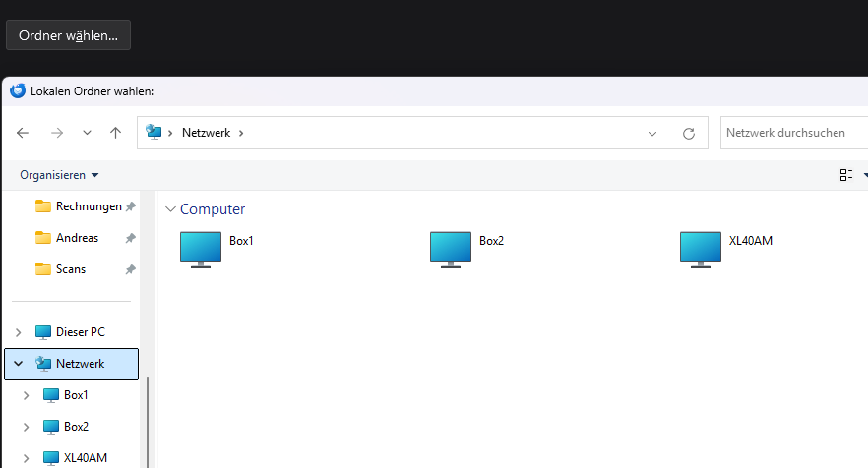Select Netzwerk in the sidebar

tap(72, 364)
